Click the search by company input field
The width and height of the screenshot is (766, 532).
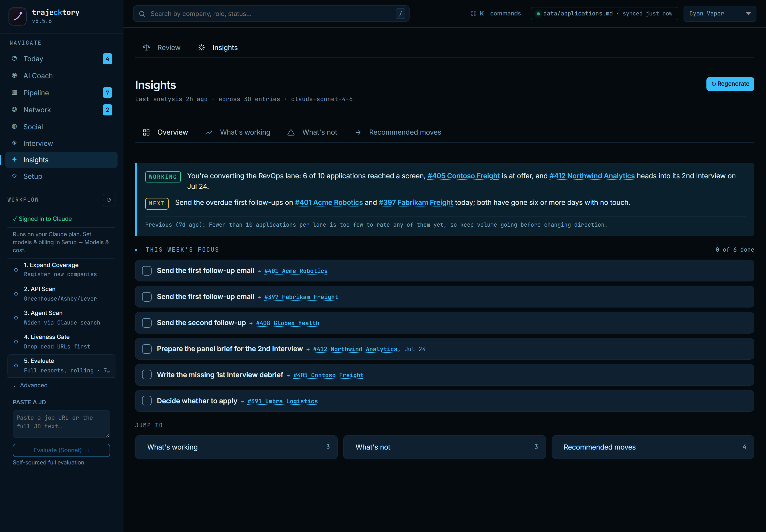tap(271, 14)
